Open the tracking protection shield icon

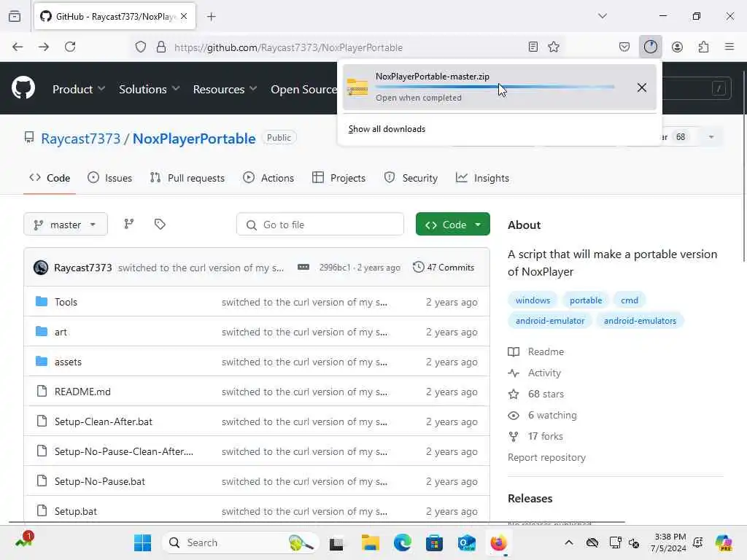pyautogui.click(x=141, y=47)
